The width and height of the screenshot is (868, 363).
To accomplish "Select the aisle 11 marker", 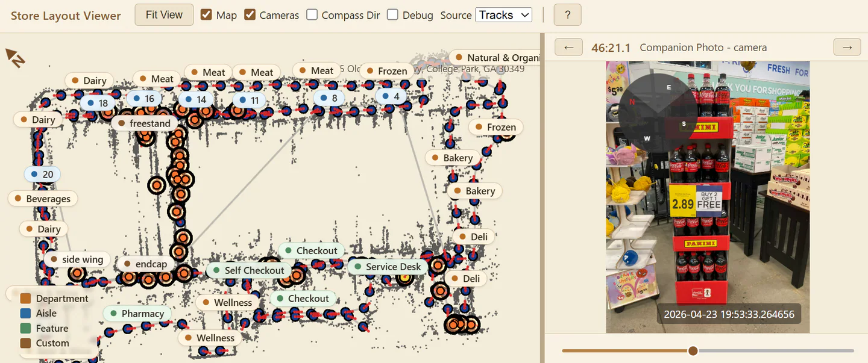I will tap(249, 100).
